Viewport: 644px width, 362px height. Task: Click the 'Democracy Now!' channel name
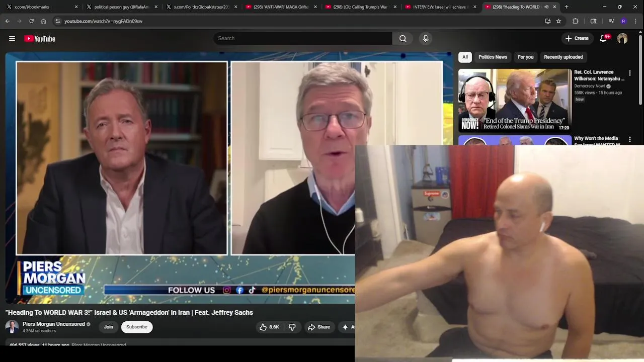tap(589, 86)
